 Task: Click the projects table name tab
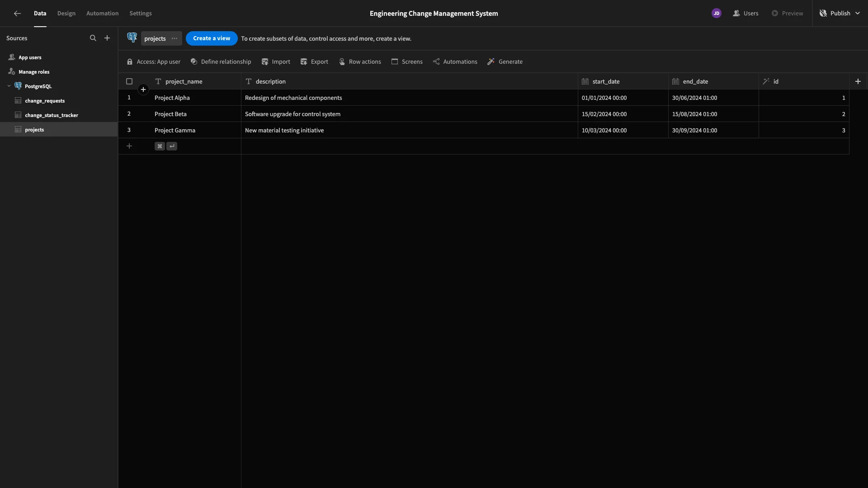click(155, 38)
